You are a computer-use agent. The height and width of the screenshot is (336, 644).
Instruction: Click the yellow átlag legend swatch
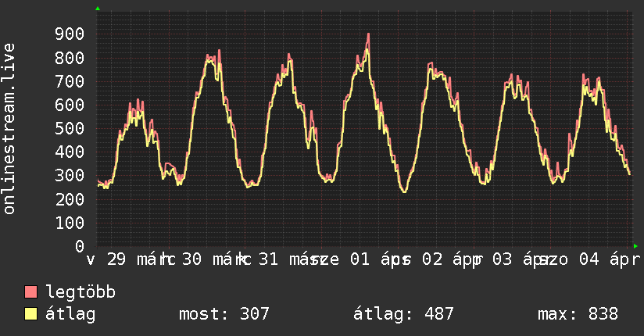pyautogui.click(x=31, y=315)
